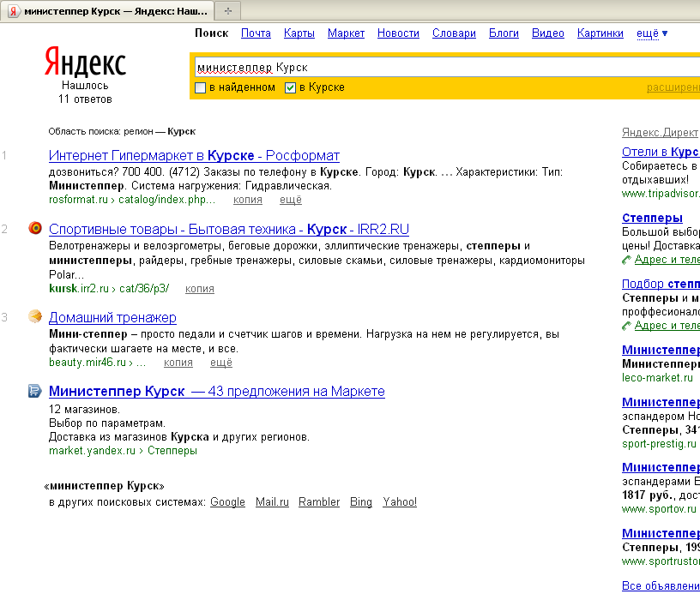Uncheck the 'в Курске' checkbox
This screenshot has width=700, height=606.
(290, 87)
